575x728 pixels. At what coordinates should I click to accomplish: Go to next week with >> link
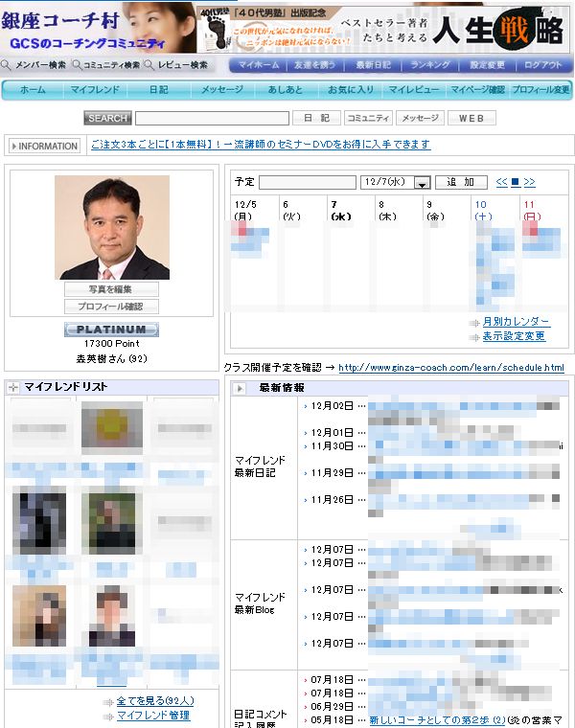[x=530, y=182]
